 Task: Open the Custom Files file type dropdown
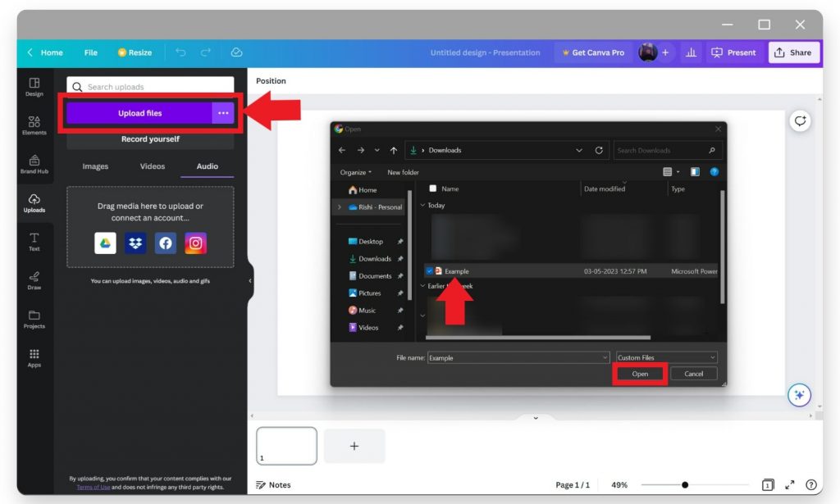(x=665, y=357)
